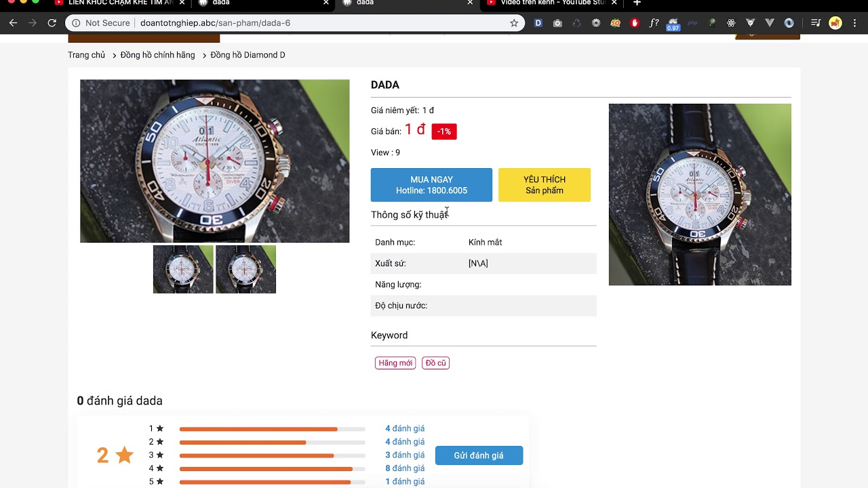Image resolution: width=868 pixels, height=488 pixels.
Task: Select the Hãng mới keyword tag
Action: click(395, 363)
